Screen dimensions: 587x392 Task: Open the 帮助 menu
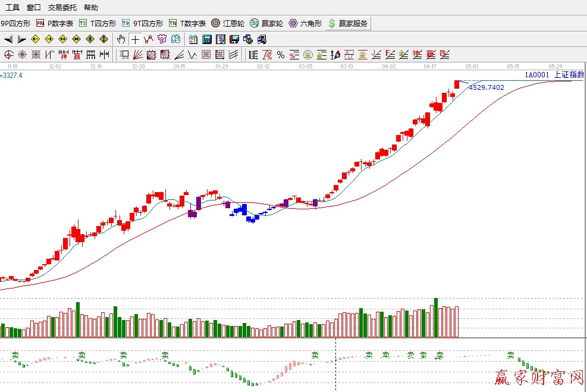[91, 8]
